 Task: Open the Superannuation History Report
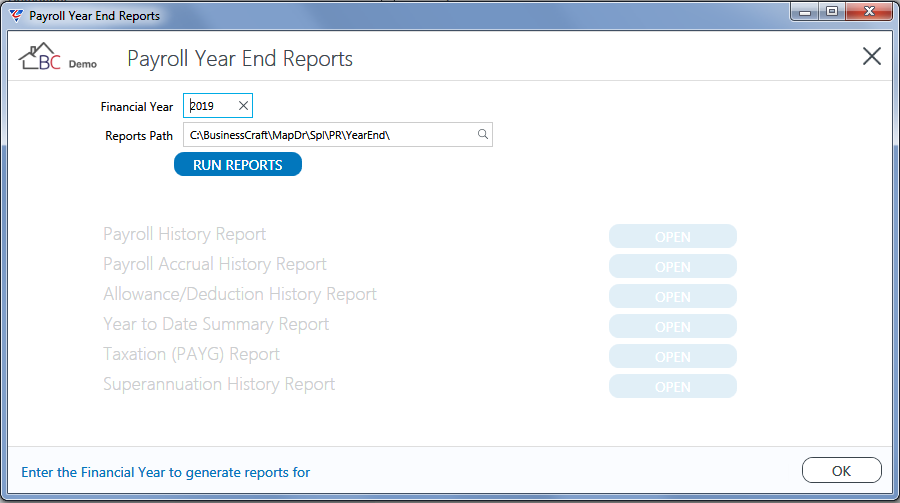[673, 386]
